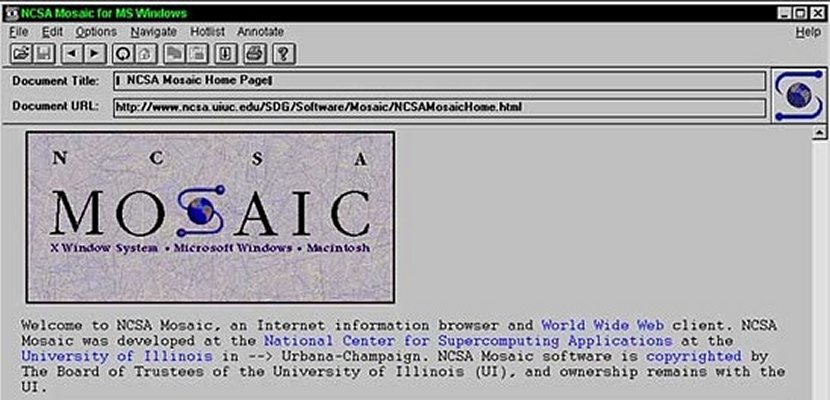This screenshot has width=830, height=400.
Task: Click inside the Document URL field
Action: coord(440,106)
